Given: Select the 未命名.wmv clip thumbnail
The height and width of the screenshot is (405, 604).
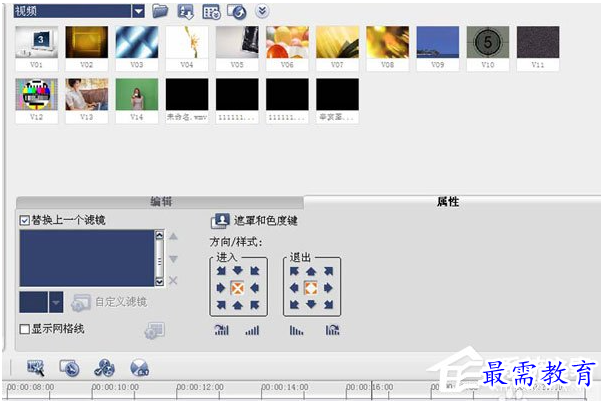Looking at the screenshot, I should (x=187, y=94).
